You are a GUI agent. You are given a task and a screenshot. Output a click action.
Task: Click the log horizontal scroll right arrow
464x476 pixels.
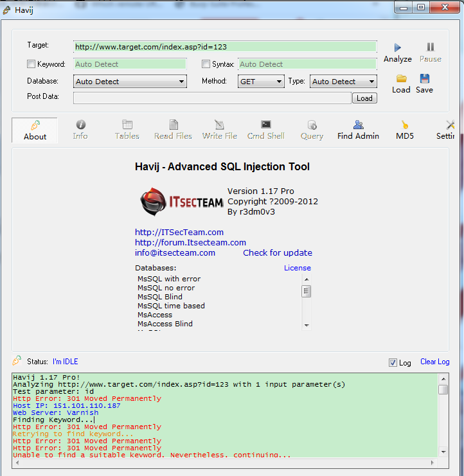pyautogui.click(x=432, y=463)
